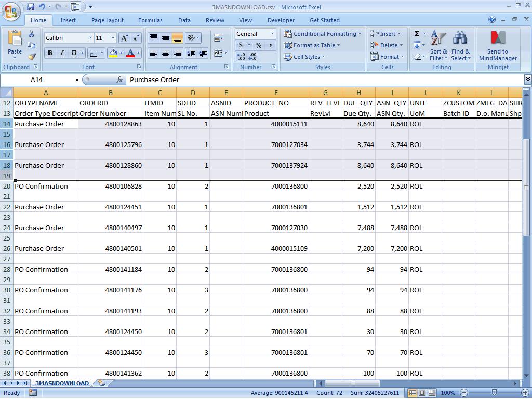Open the Formulas tab
Image resolution: width=532 pixels, height=399 pixels.
click(x=150, y=20)
